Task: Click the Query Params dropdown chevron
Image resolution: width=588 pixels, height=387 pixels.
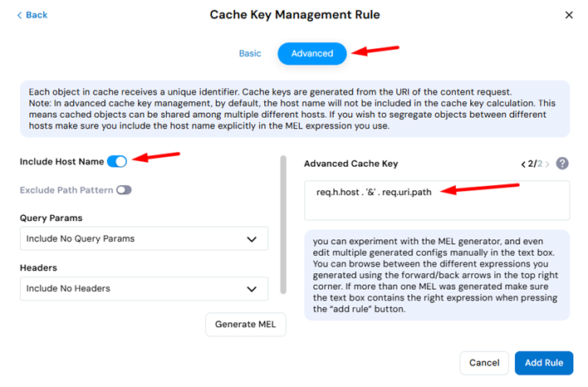Action: 252,239
